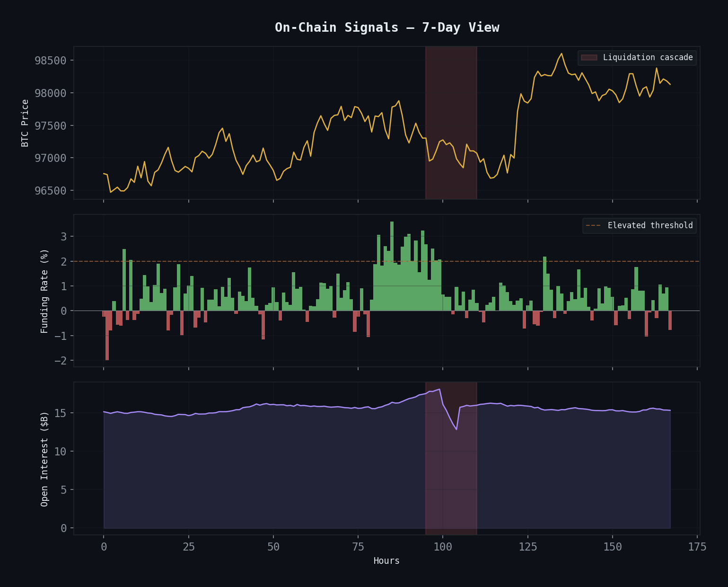
Task: Select the deepest red funding rate bar
Action: coord(107,336)
